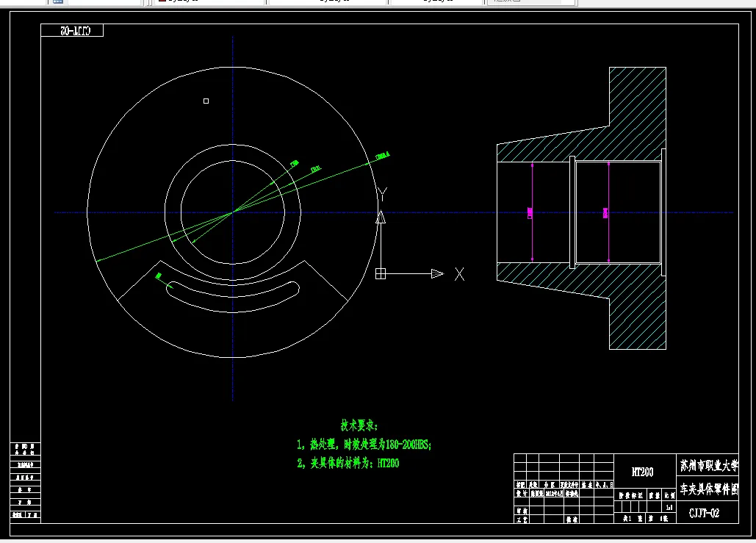Select 'CJJT-02' drawing number in title block
Viewport: 756px width, 543px height.
(x=704, y=513)
